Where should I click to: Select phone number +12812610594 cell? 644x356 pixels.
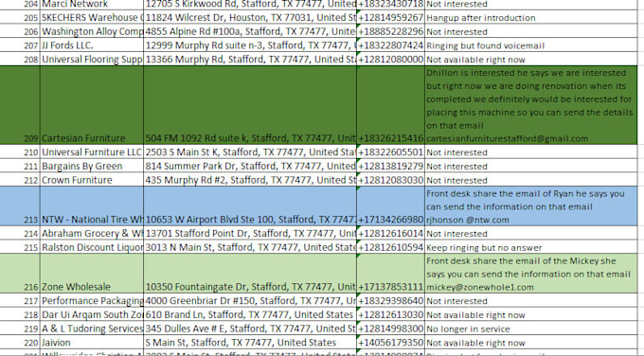(x=390, y=247)
